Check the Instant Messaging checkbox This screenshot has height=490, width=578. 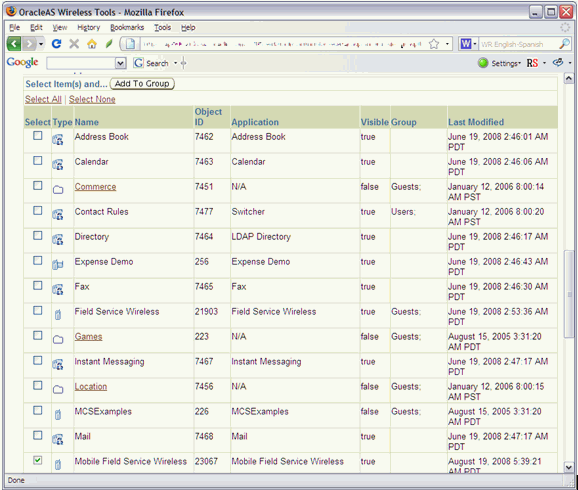38,361
